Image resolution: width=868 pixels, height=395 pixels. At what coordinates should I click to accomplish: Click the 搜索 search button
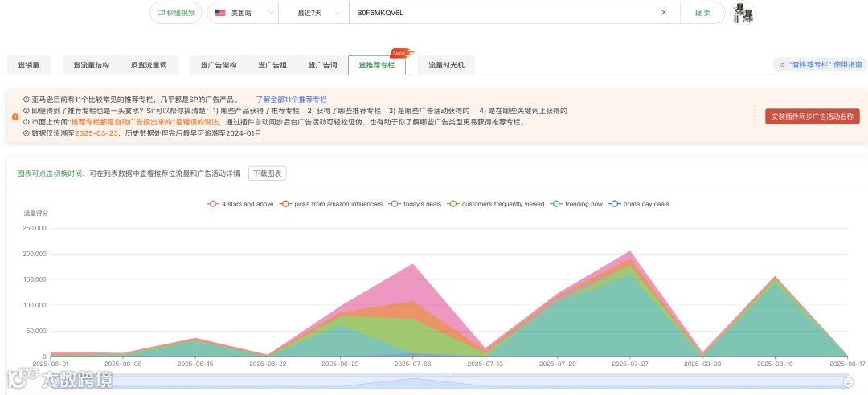point(702,13)
